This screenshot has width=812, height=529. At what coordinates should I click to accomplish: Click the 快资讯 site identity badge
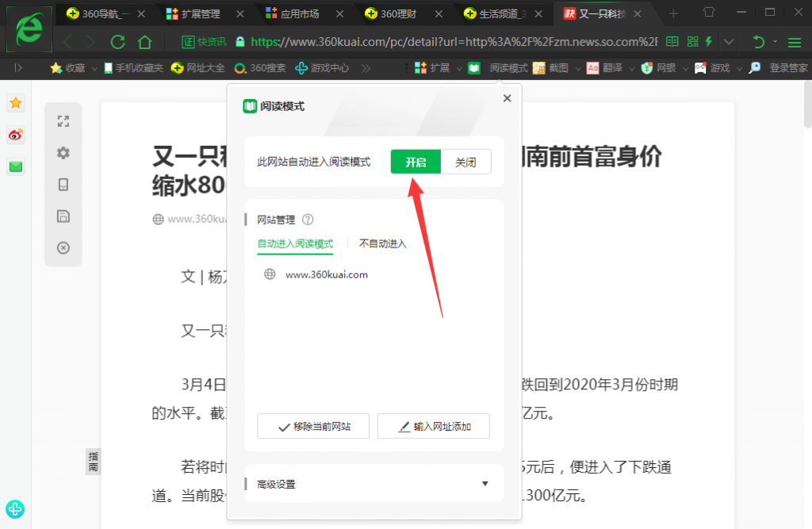pyautogui.click(x=204, y=42)
